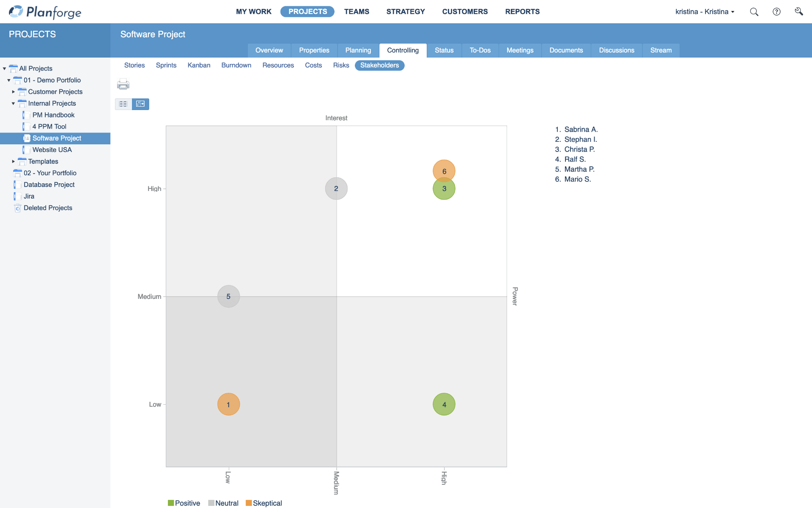Viewport: 812px width, 508px height.
Task: Click the orange Skeptical legend swatch
Action: pos(249,503)
